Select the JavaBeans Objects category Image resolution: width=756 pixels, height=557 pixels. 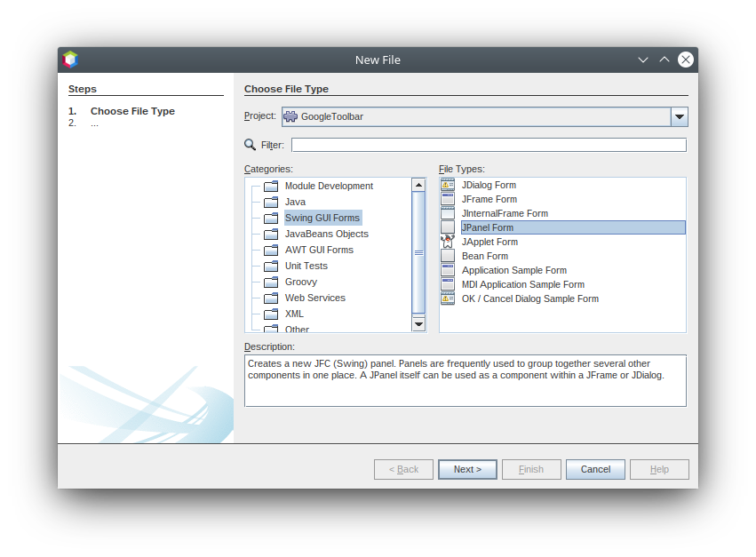point(326,234)
